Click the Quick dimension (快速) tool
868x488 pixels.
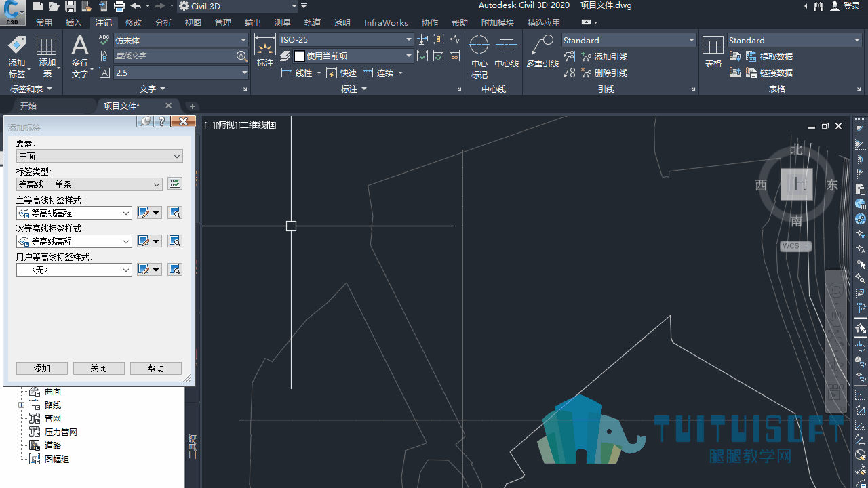tap(342, 73)
